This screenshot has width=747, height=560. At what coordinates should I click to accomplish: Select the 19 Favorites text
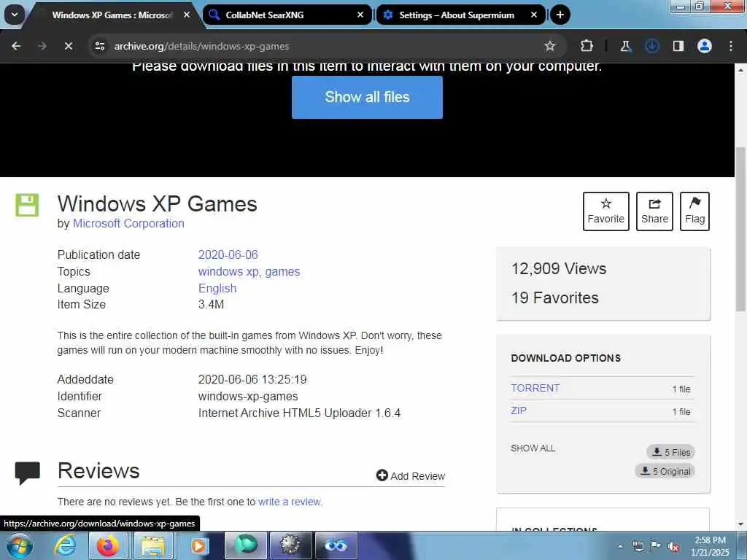555,297
